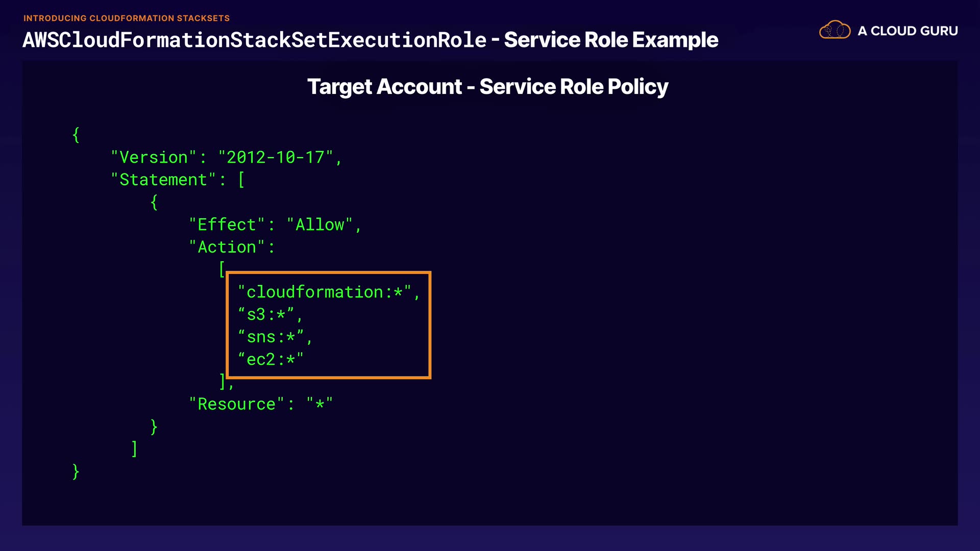Viewport: 980px width, 551px height.
Task: Click the opening curly brace above "Version"
Action: [76, 135]
